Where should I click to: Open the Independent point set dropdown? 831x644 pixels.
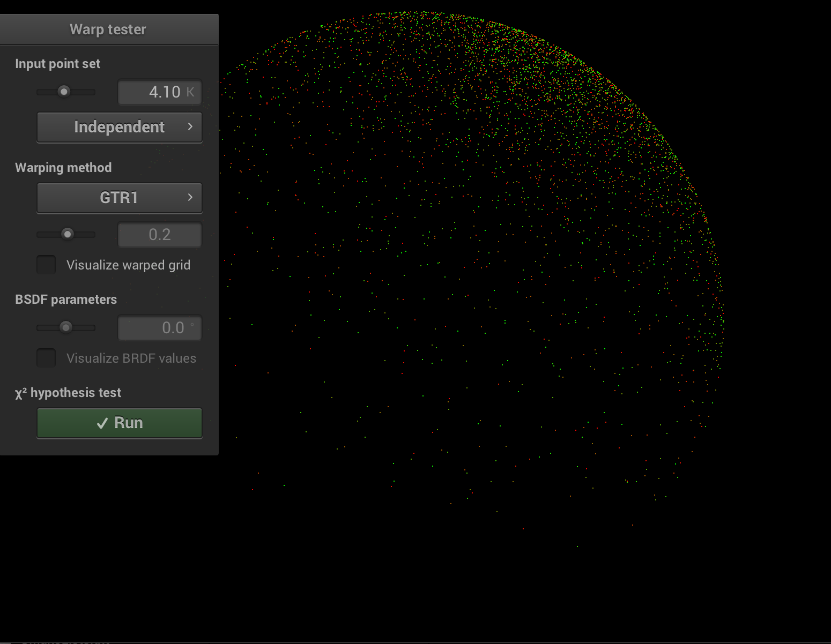click(x=119, y=127)
